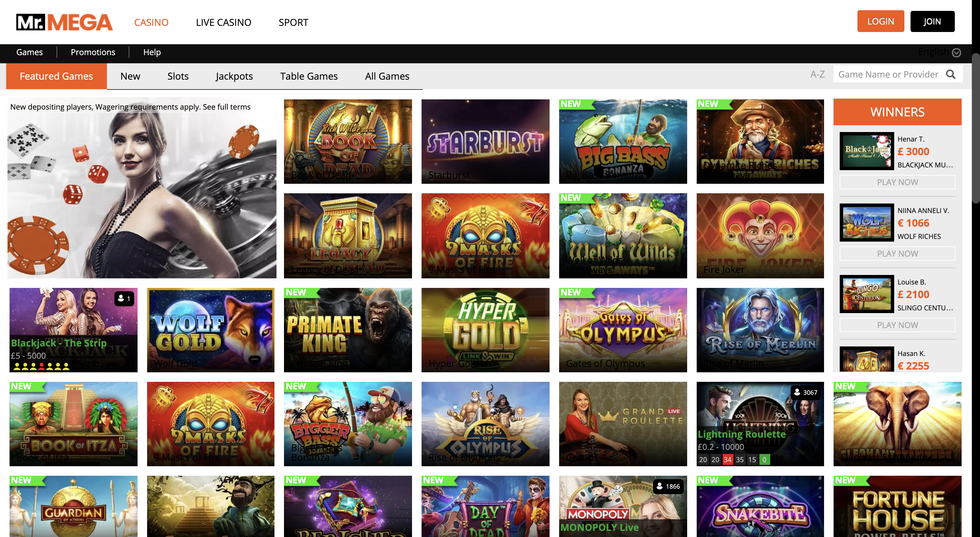Open Well of Wilds Megaways

pyautogui.click(x=623, y=235)
